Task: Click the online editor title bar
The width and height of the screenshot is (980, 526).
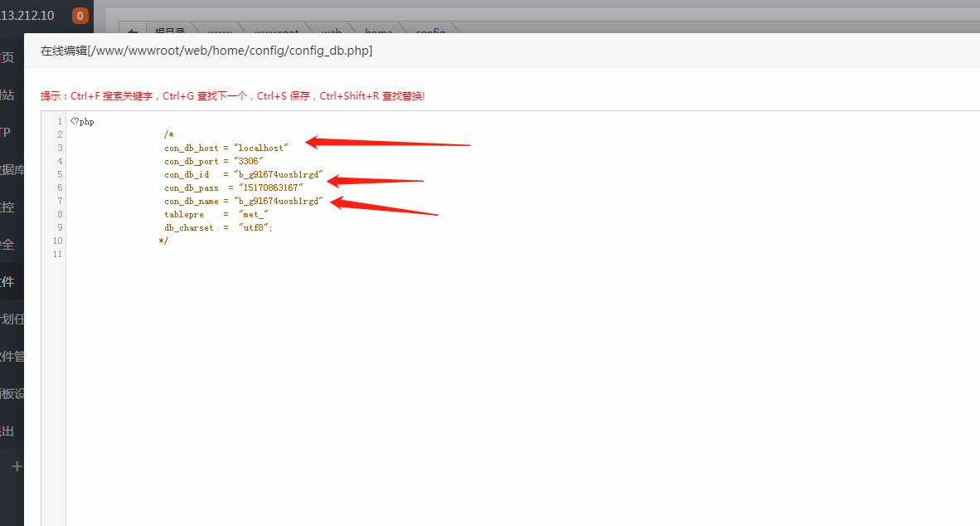Action: pyautogui.click(x=206, y=51)
